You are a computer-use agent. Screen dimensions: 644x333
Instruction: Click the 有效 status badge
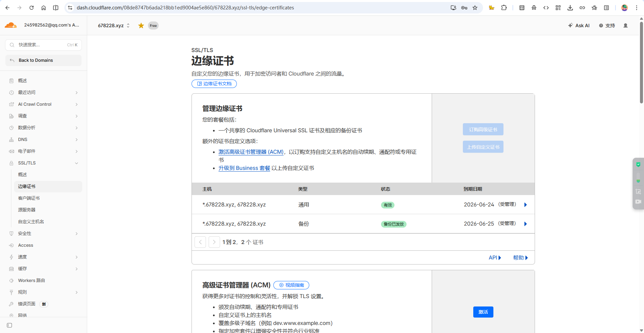pyautogui.click(x=388, y=205)
